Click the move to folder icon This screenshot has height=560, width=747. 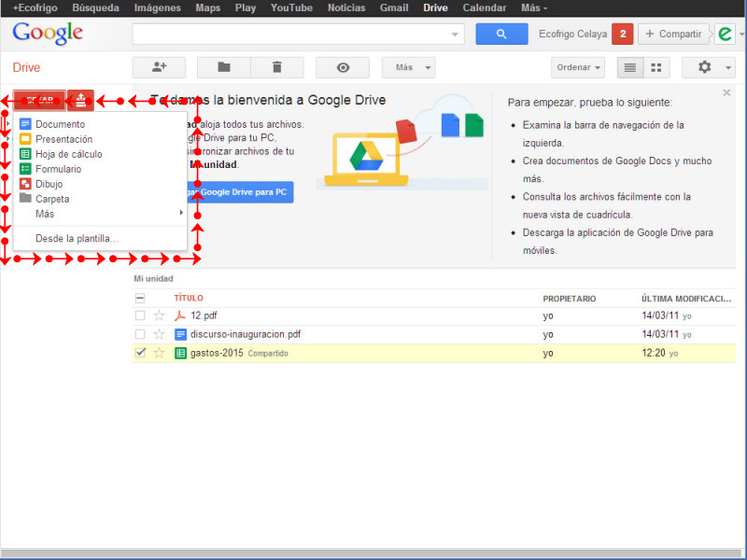(224, 67)
